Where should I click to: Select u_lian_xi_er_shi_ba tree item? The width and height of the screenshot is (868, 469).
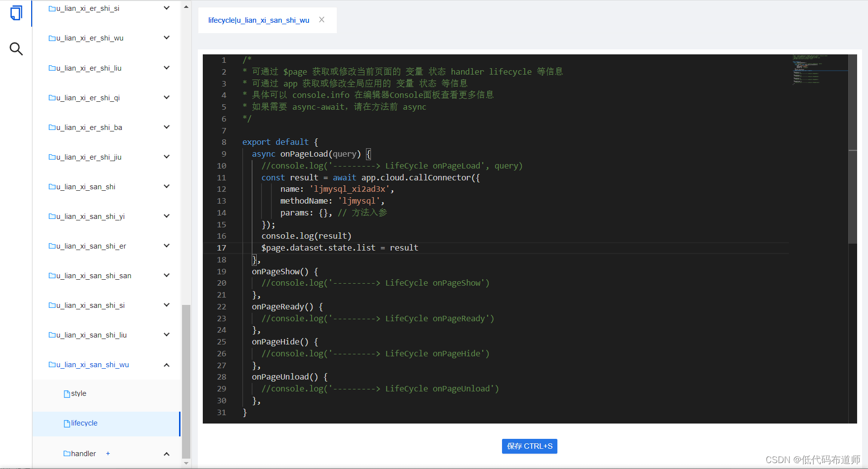pyautogui.click(x=86, y=128)
